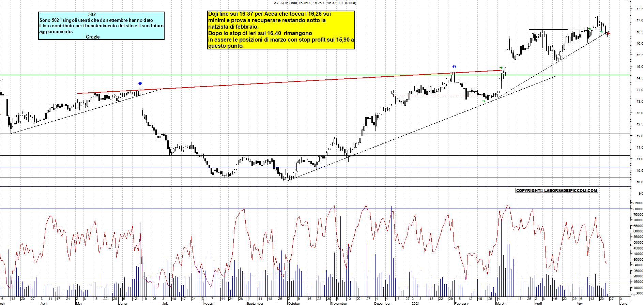Screen dimensions: 644x305
Task: Click the 'February' month label on time axis
Action: pyautogui.click(x=461, y=303)
